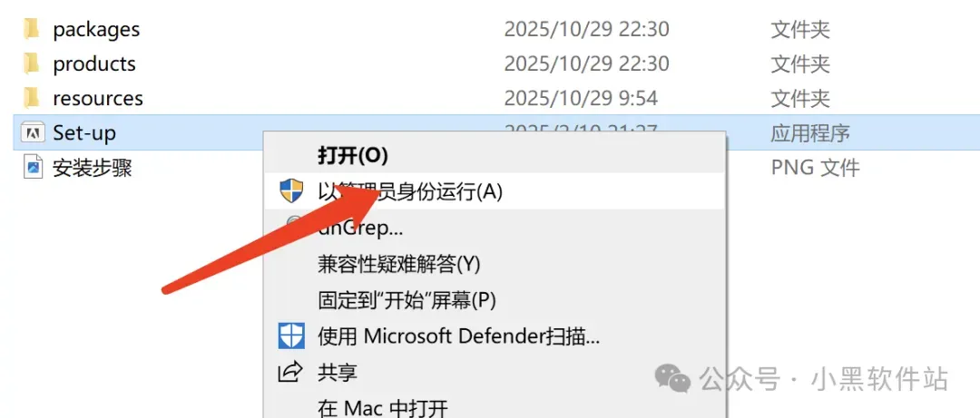
Task: Select the 安装步骤 file name
Action: coord(93,168)
